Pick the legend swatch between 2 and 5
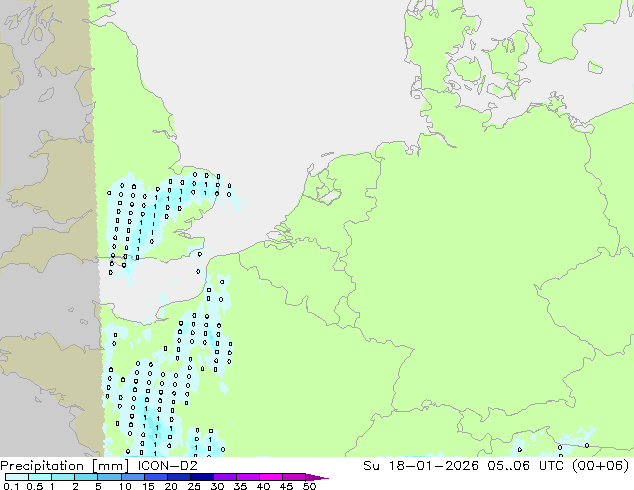The image size is (634, 490). 86,477
